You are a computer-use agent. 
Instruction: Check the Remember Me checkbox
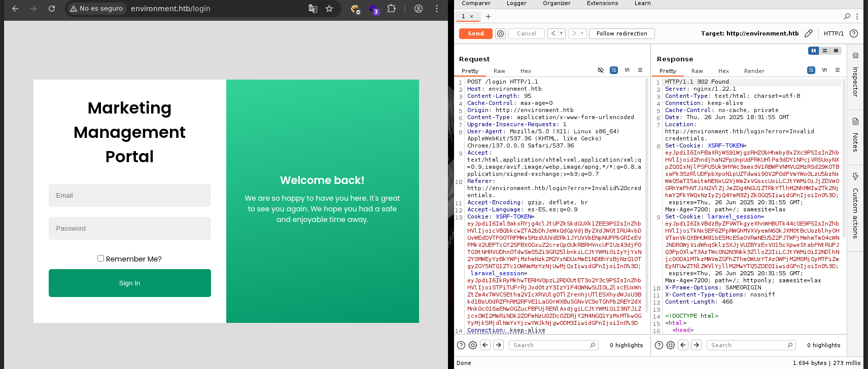tap(100, 259)
